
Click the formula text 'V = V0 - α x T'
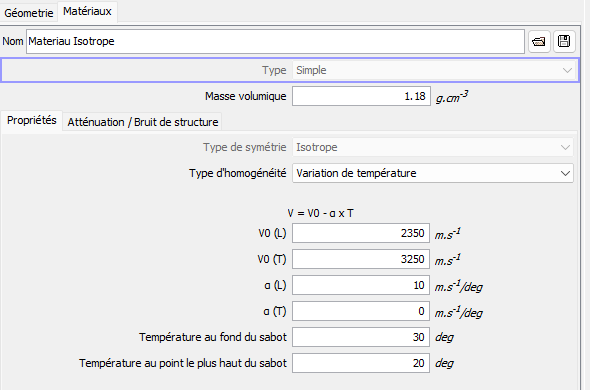pos(321,213)
